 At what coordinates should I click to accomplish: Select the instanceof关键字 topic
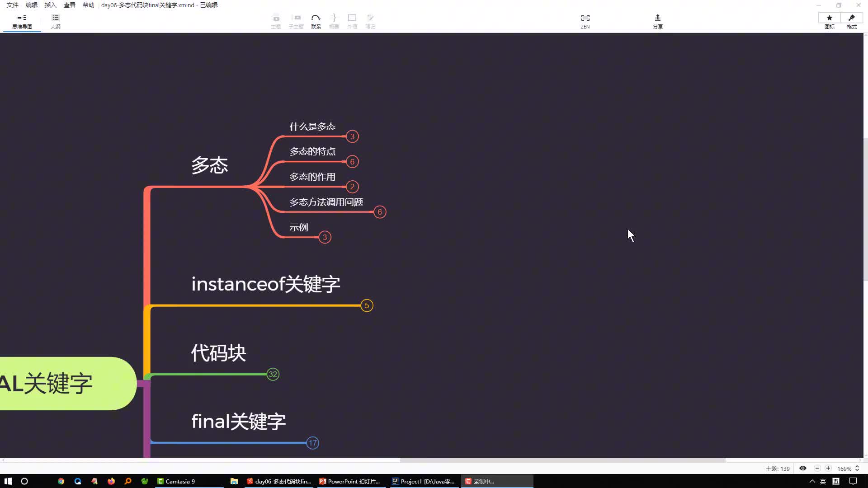coord(265,284)
